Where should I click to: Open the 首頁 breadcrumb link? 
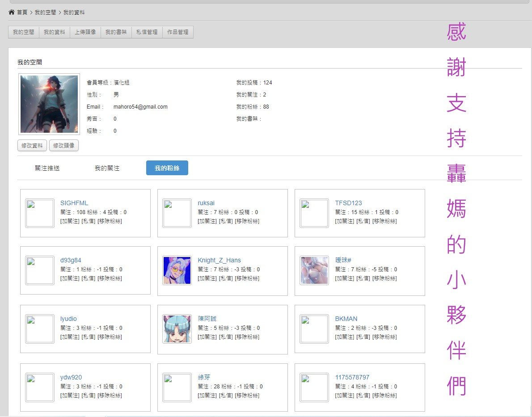click(22, 12)
